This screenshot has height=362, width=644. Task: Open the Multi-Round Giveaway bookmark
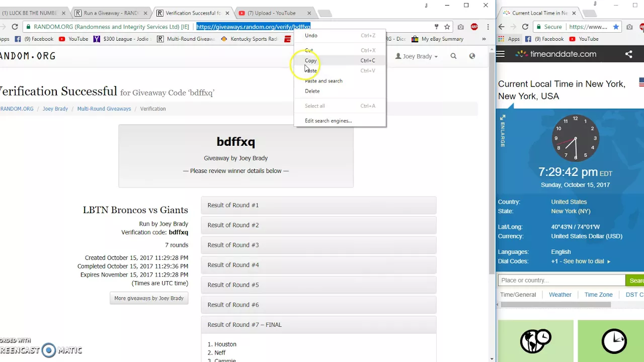(186, 39)
